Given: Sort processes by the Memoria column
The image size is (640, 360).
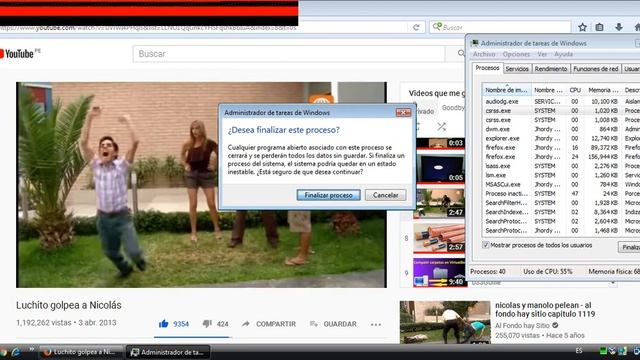Looking at the screenshot, I should pyautogui.click(x=602, y=90).
